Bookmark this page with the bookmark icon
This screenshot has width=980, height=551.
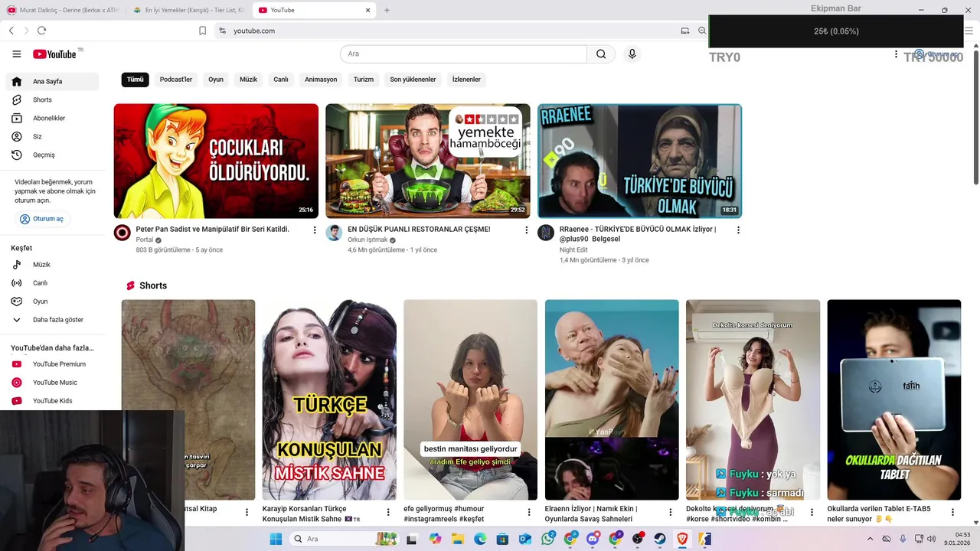coord(202,31)
